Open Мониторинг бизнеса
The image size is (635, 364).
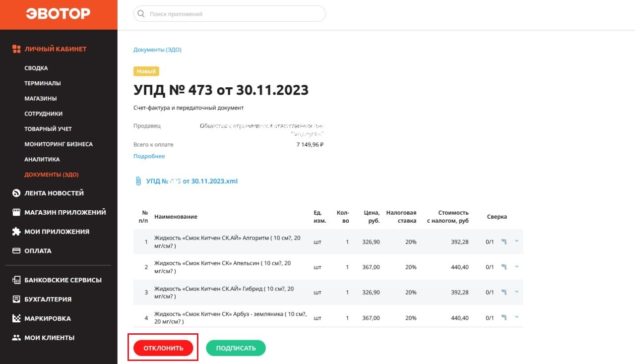[59, 144]
